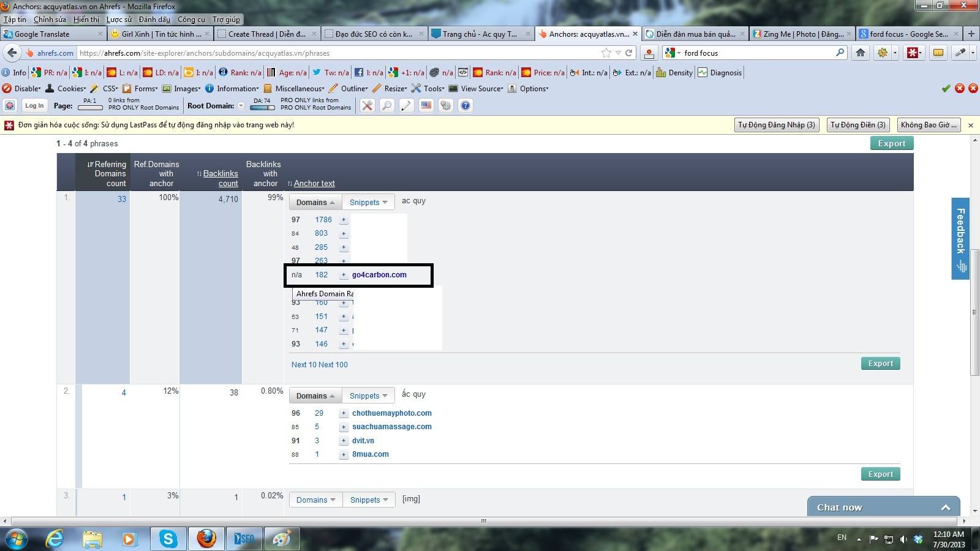Image resolution: width=980 pixels, height=551 pixels.
Task: Open the Feedback side tab
Action: pyautogui.click(x=960, y=238)
